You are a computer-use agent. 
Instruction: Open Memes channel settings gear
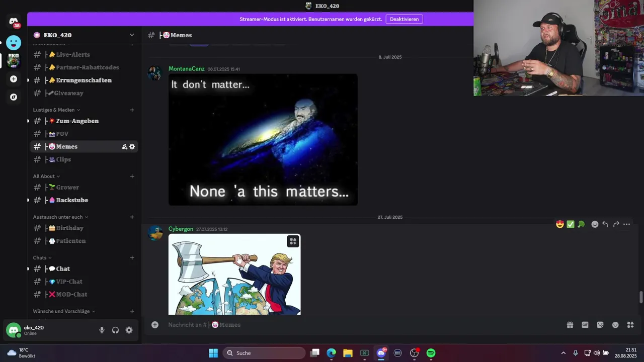[x=132, y=147]
